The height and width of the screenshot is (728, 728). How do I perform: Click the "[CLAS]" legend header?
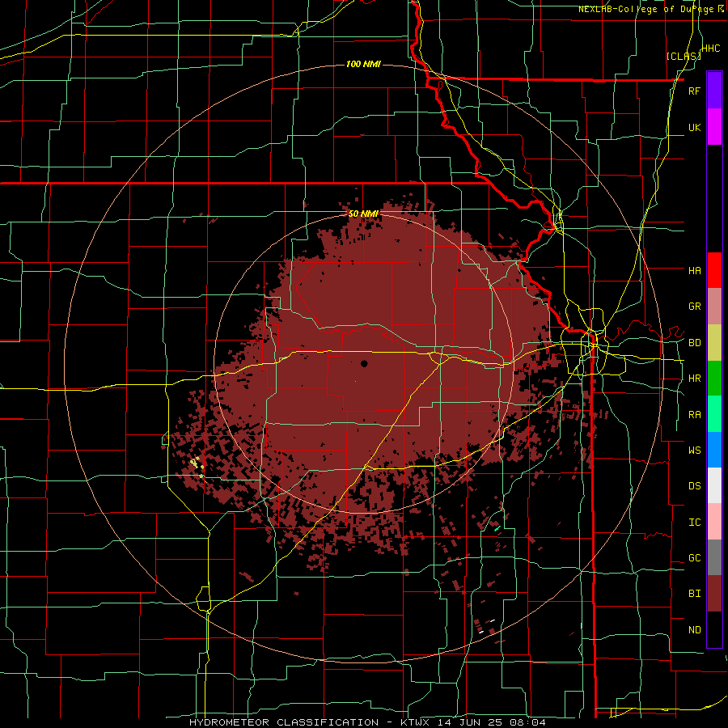[x=684, y=56]
